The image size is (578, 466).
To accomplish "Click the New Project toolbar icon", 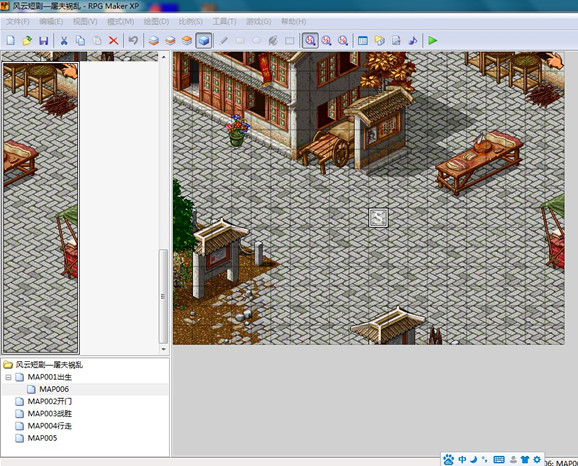I will click(11, 40).
